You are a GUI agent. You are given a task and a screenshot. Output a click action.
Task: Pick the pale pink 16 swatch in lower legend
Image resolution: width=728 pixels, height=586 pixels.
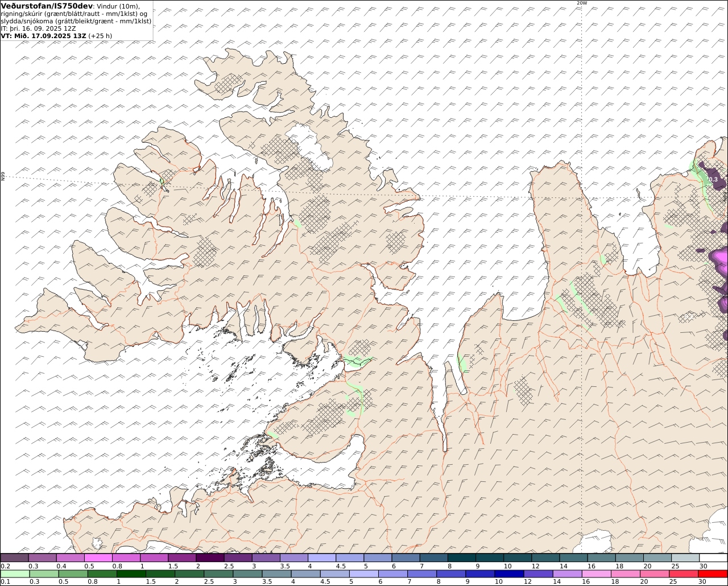coord(596,573)
